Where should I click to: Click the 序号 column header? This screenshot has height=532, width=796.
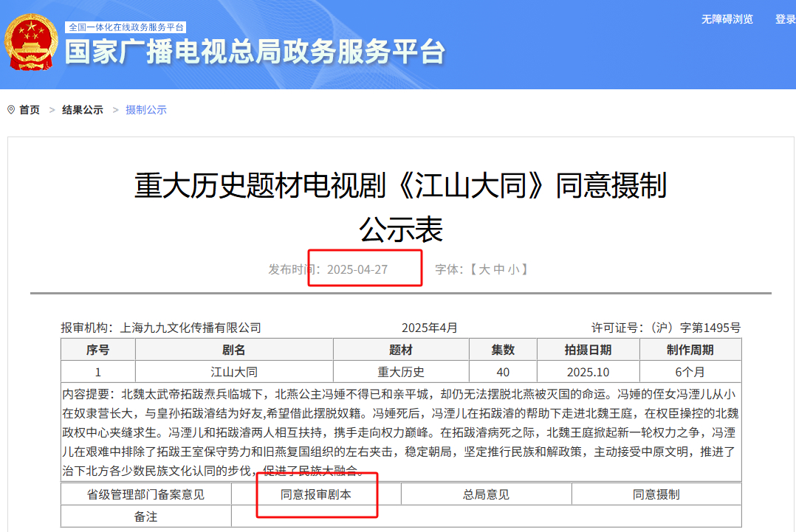[x=98, y=350]
